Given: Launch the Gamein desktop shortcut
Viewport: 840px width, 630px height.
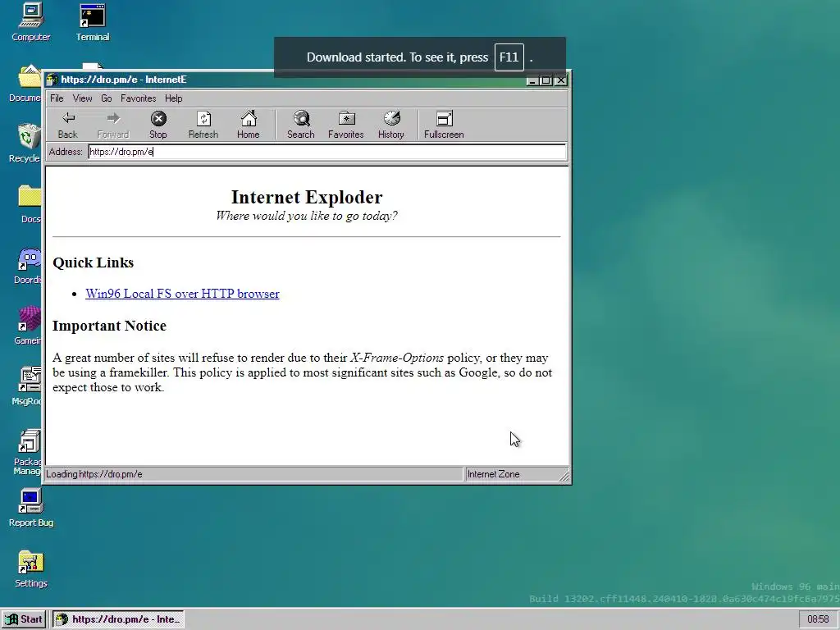Looking at the screenshot, I should pyautogui.click(x=28, y=326).
